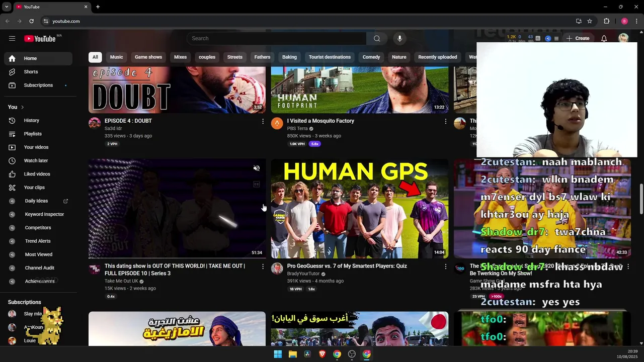Open the BradyYourTutor channel link

coord(303,274)
